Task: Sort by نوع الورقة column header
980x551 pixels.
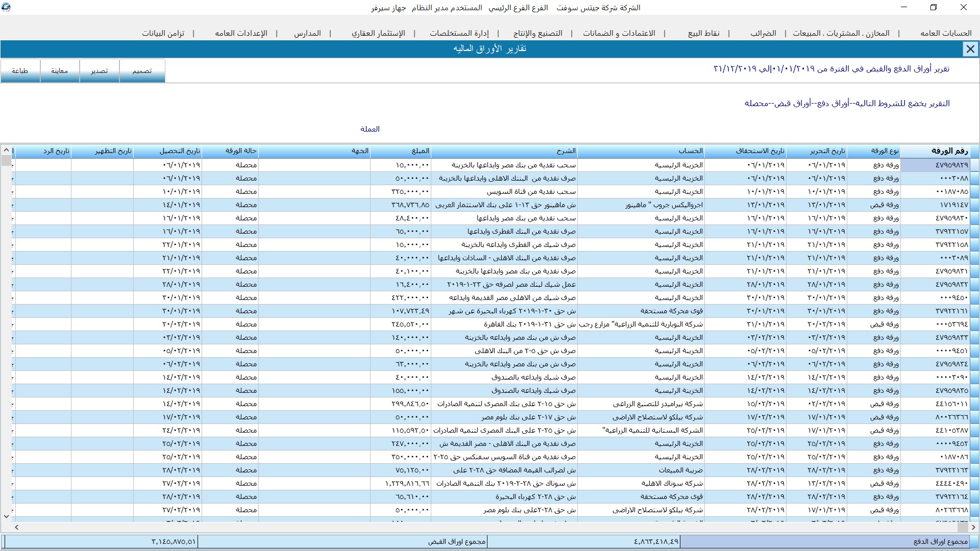Action: 873,151
